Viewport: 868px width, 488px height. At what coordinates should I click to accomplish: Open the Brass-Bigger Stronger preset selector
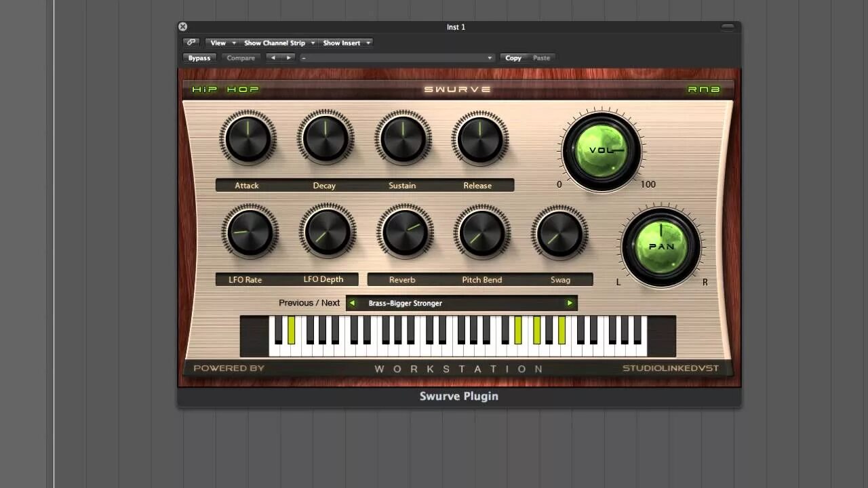tap(461, 303)
